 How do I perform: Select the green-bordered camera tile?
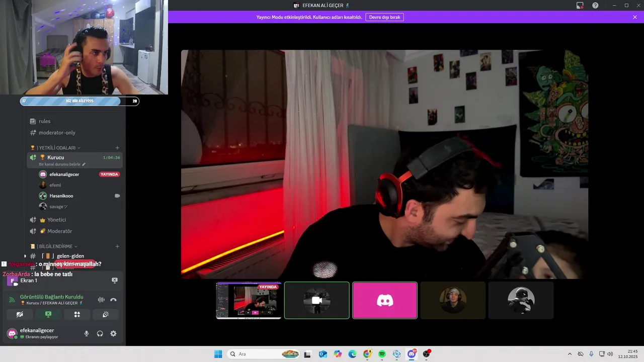[316, 300]
